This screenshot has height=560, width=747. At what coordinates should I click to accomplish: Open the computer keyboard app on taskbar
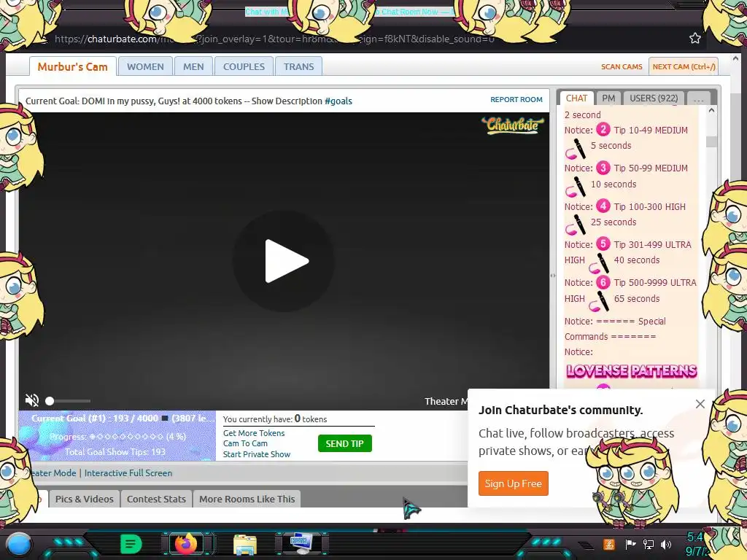(x=301, y=543)
